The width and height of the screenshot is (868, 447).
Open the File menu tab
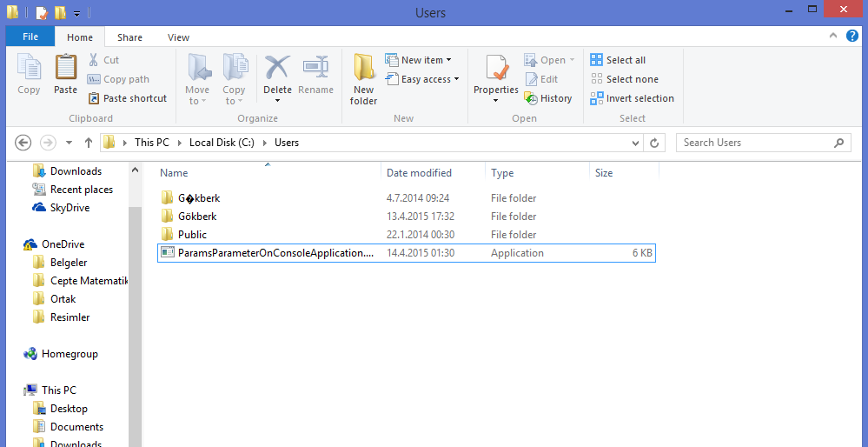[x=30, y=37]
